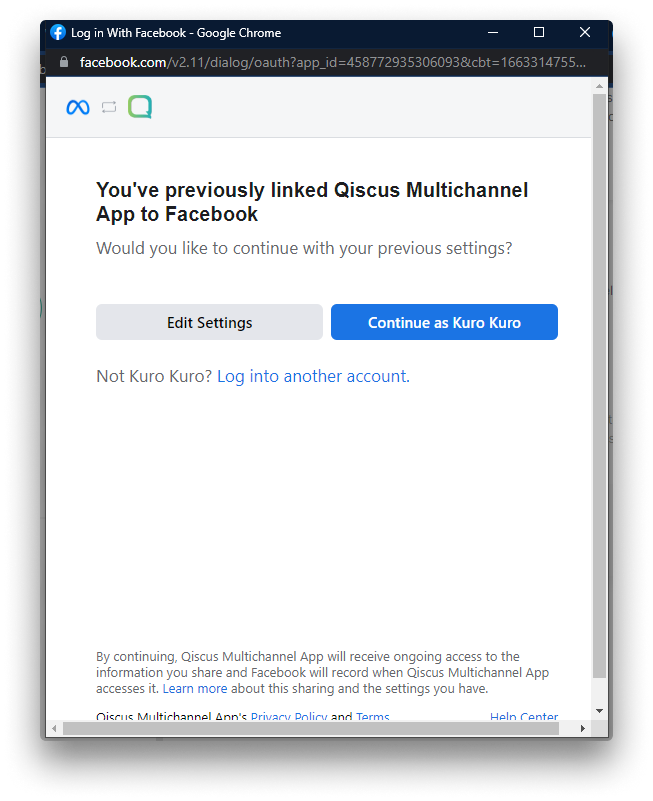Open the 'Log into another account' link

point(313,376)
